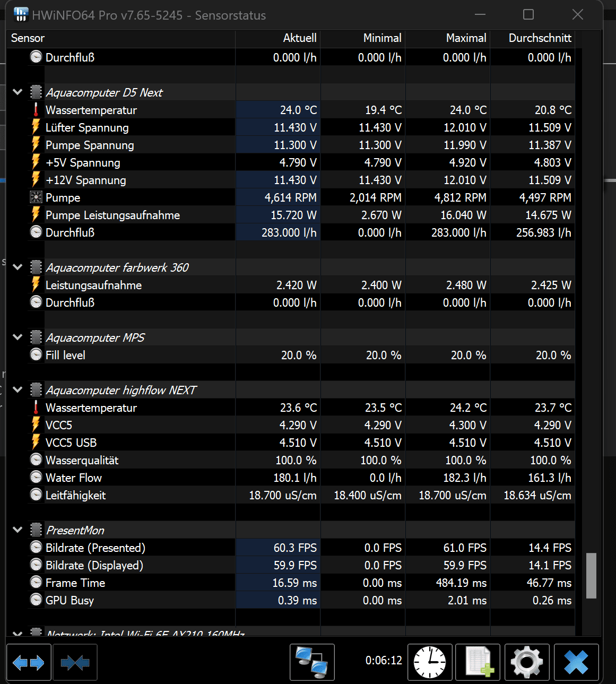Click the VCC5 sensor label
The width and height of the screenshot is (616, 684).
[x=58, y=425]
